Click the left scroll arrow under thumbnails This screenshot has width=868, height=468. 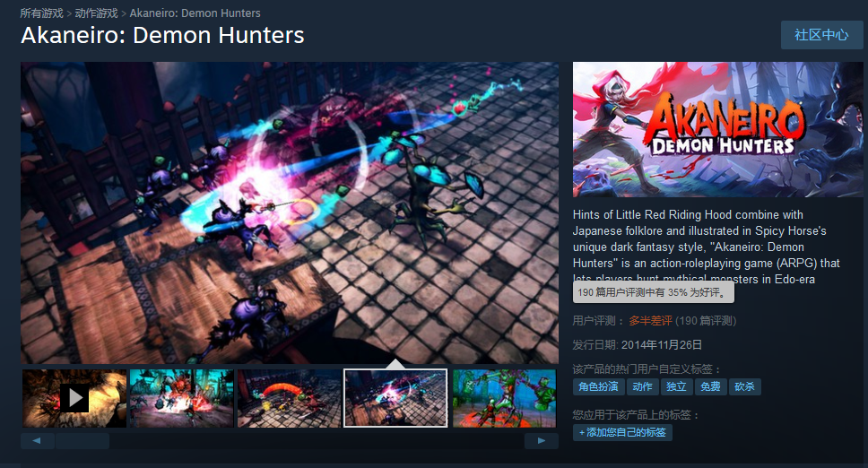click(x=37, y=441)
